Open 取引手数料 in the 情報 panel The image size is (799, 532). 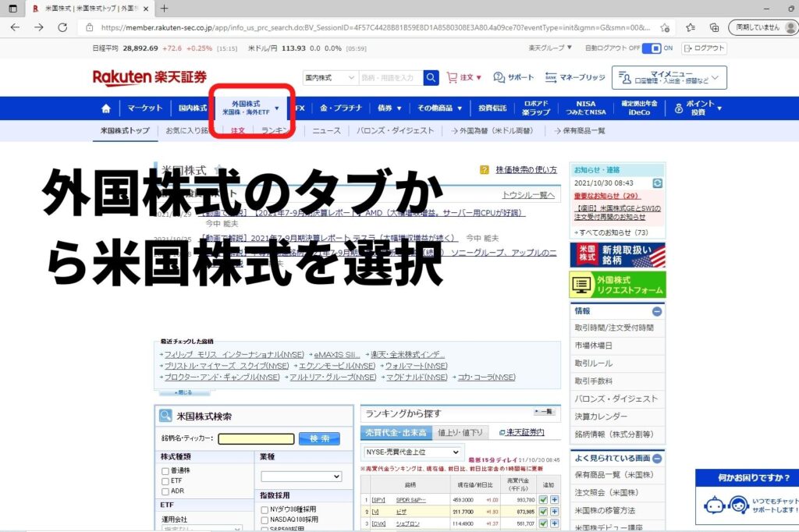tap(594, 381)
